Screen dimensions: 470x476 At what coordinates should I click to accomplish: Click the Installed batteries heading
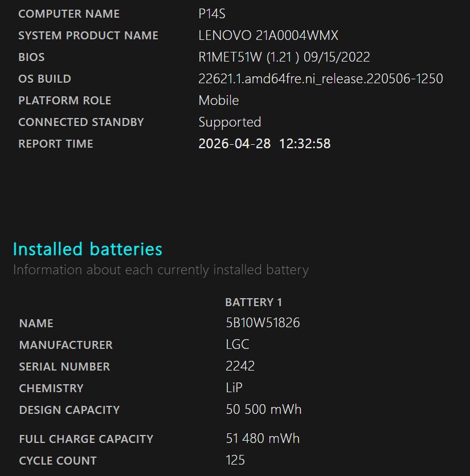tap(87, 249)
